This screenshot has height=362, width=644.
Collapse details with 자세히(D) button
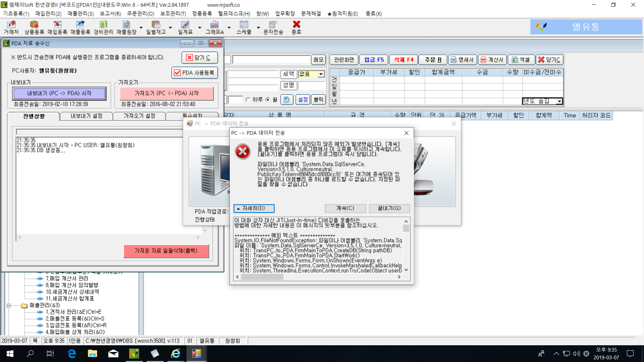(x=254, y=208)
